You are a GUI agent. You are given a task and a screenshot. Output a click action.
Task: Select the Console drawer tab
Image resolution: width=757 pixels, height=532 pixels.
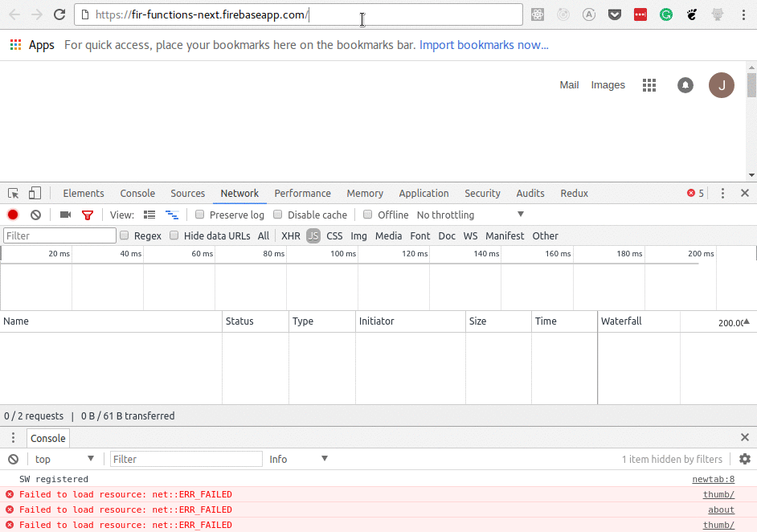47,438
